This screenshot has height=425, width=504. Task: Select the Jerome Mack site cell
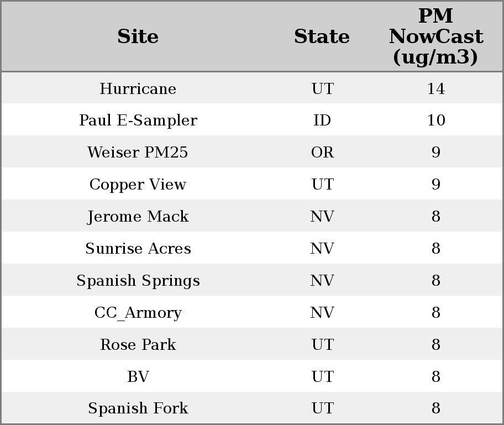tap(138, 217)
